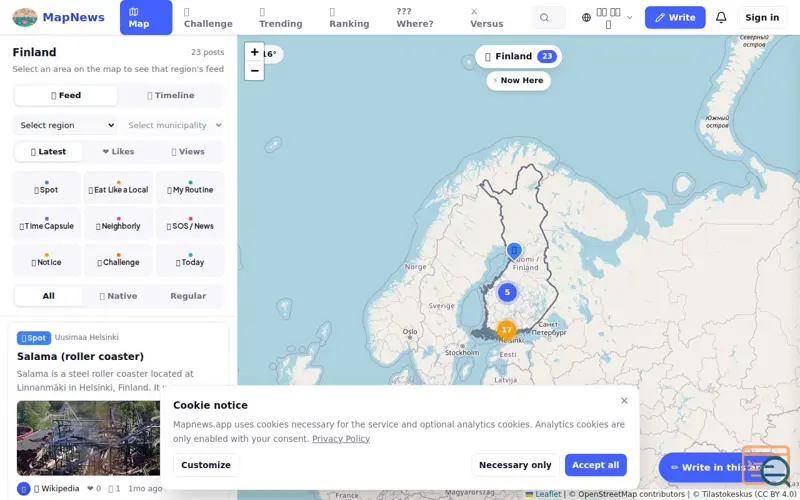Zoom out on the map
This screenshot has height=500, width=800.
point(254,71)
